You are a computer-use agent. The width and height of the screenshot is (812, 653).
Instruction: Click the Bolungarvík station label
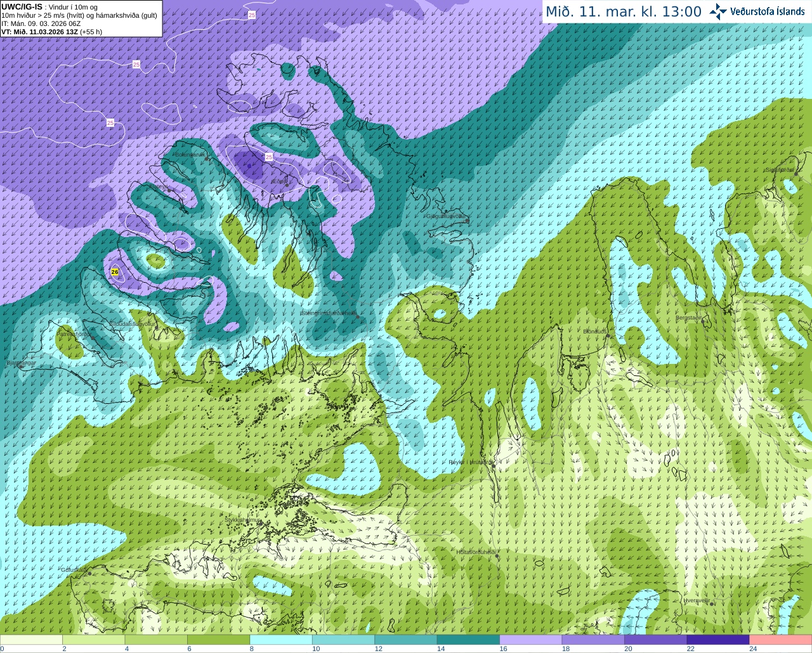point(190,155)
